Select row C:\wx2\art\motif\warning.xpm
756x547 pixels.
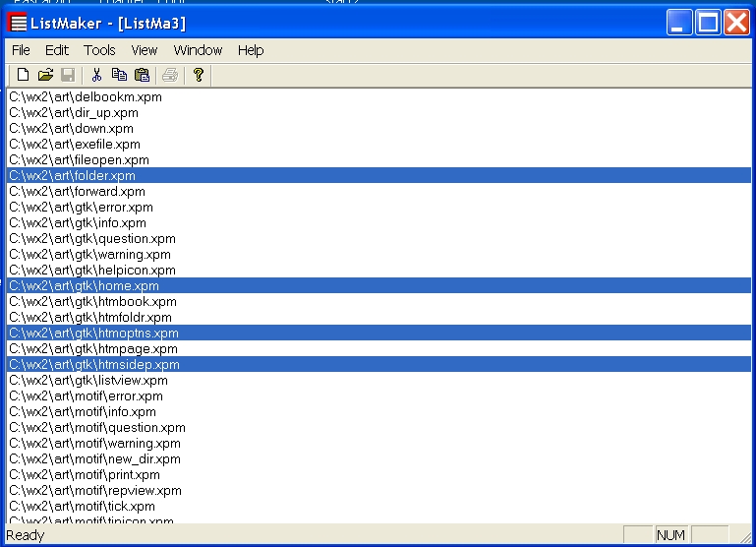[378, 444]
